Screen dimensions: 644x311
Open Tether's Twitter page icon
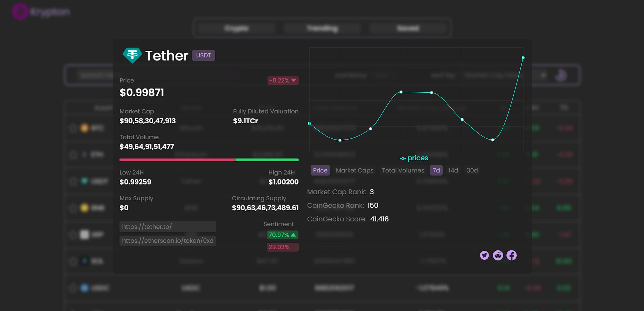[x=484, y=255]
